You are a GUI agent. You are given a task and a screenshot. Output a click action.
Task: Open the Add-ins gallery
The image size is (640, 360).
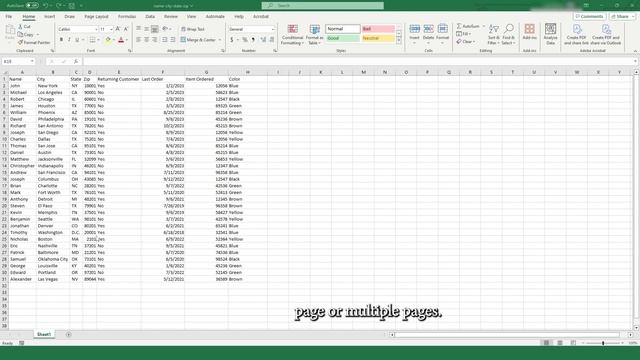coord(529,32)
